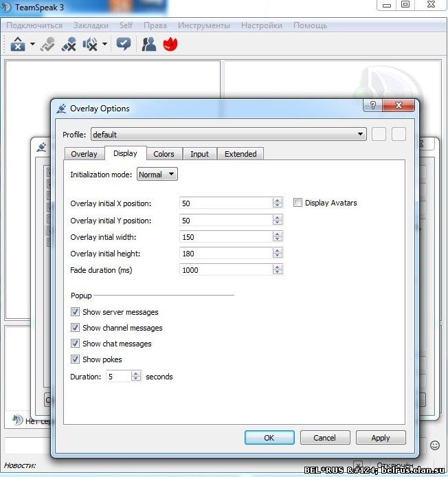The image size is (448, 477).
Task: Mute speakers using toolbar icon
Action: 90,45
